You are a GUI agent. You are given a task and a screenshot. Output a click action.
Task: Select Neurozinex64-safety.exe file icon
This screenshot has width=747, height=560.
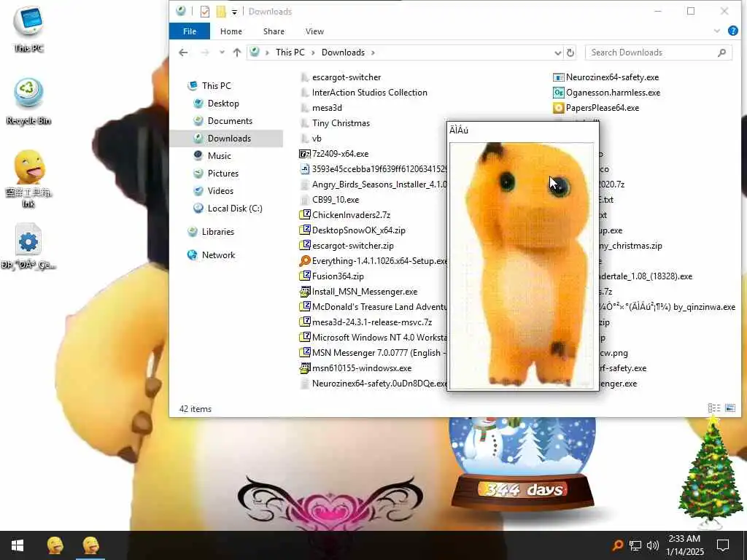(558, 77)
